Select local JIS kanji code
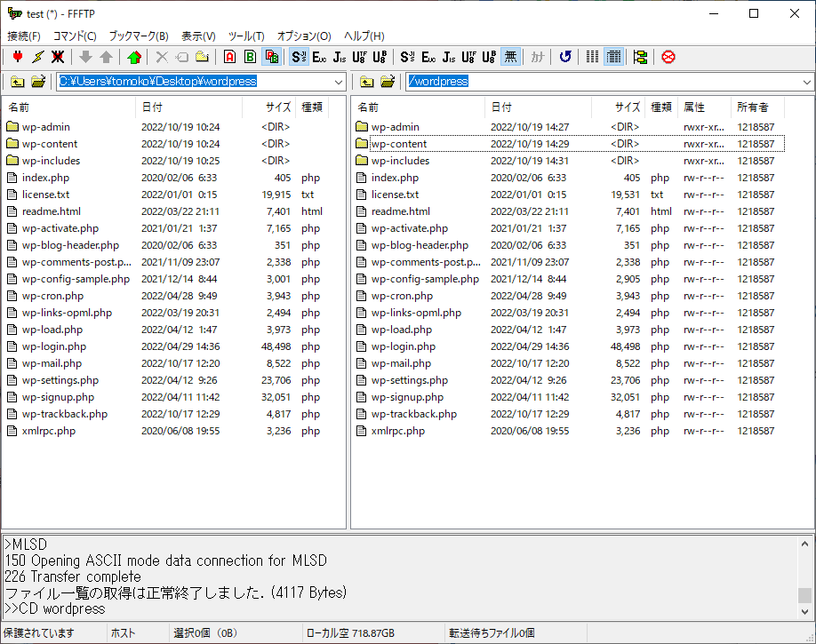 click(449, 57)
